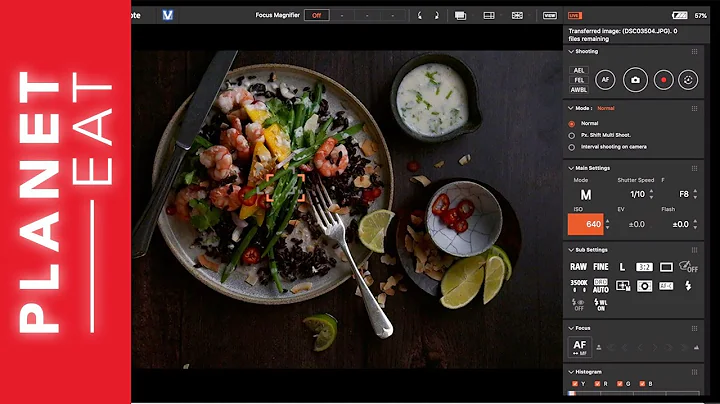This screenshot has height=404, width=720.
Task: Toggle the Y histogram checkbox
Action: coord(574,383)
